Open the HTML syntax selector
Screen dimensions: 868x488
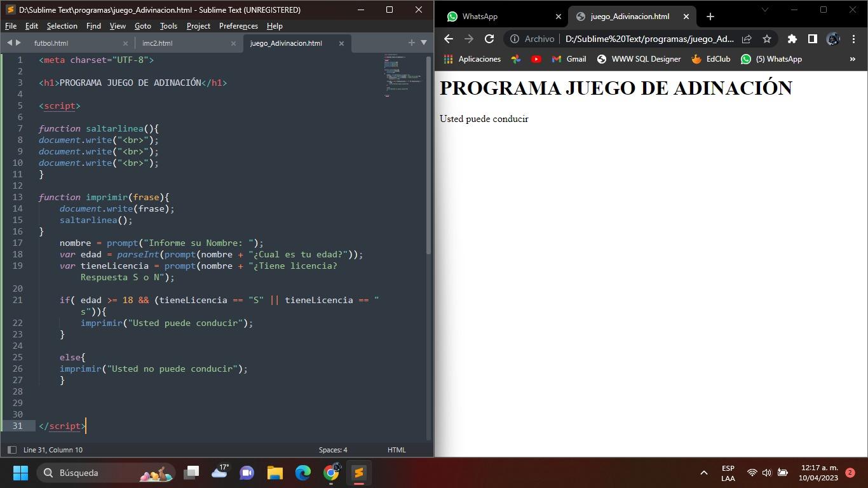coord(397,450)
